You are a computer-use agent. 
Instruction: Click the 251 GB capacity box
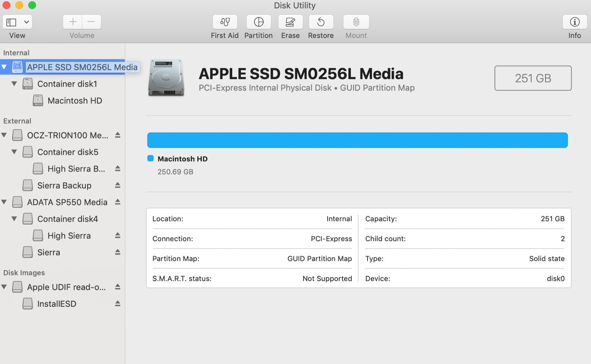click(533, 78)
